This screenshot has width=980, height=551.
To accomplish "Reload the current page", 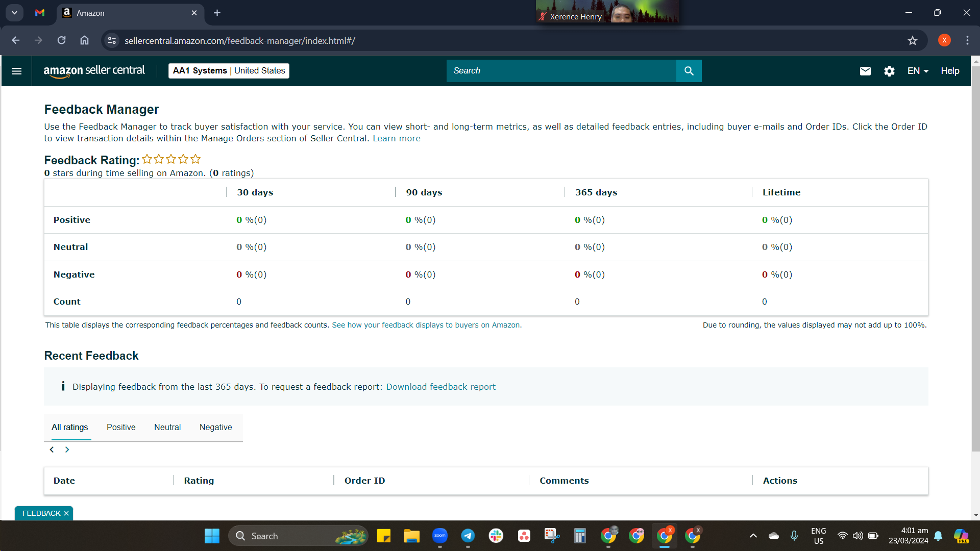I will (61, 40).
